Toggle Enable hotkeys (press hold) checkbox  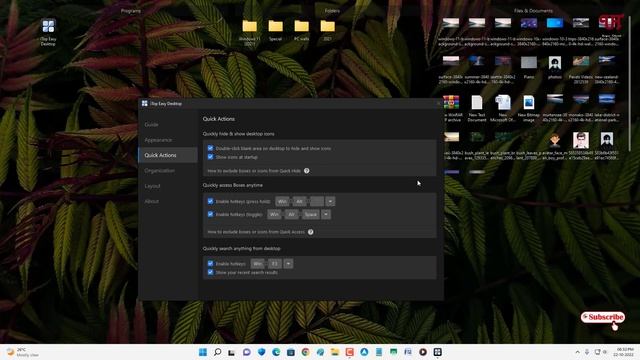click(210, 201)
